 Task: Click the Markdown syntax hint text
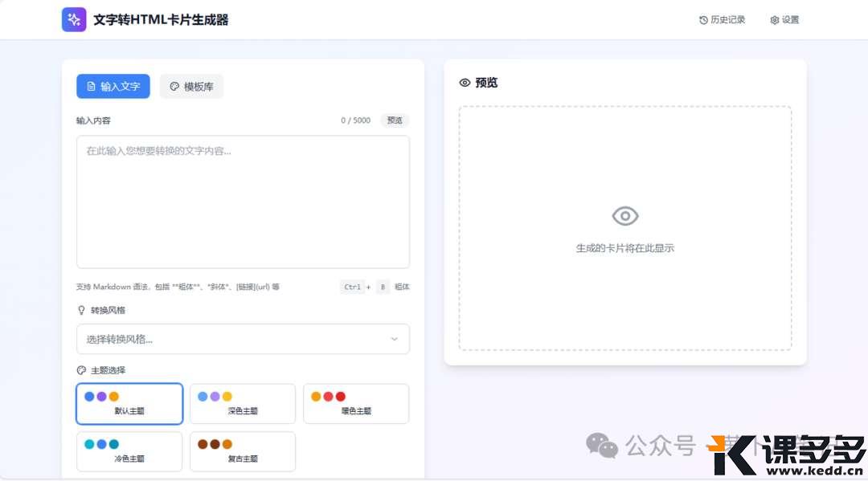point(178,287)
